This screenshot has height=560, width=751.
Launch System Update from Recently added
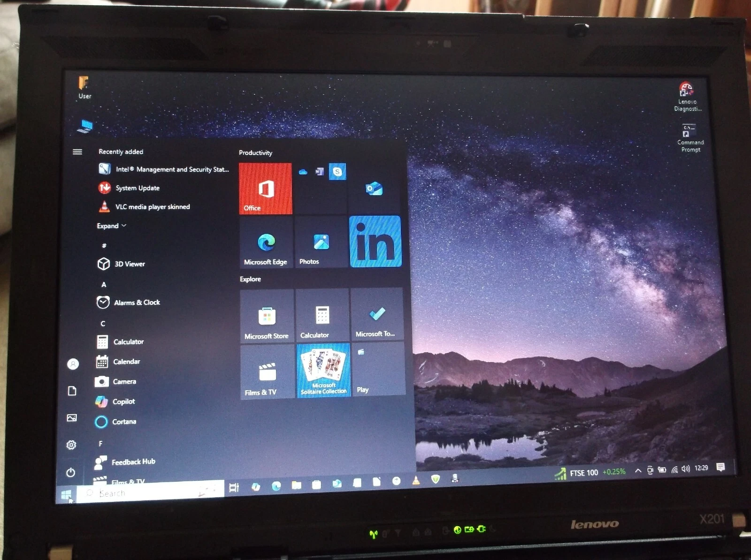[x=129, y=188]
